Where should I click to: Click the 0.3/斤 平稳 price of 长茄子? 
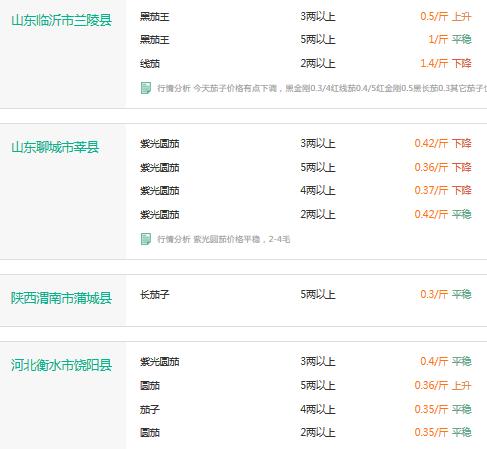point(446,295)
